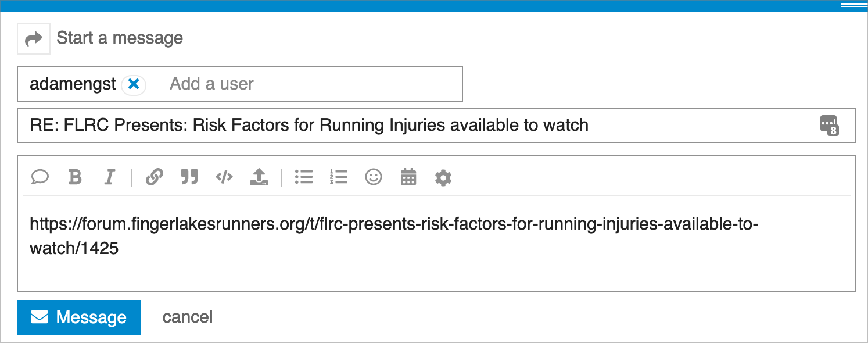Click inside the message body text area
Viewport: 868px width, 343px height.
(436, 243)
